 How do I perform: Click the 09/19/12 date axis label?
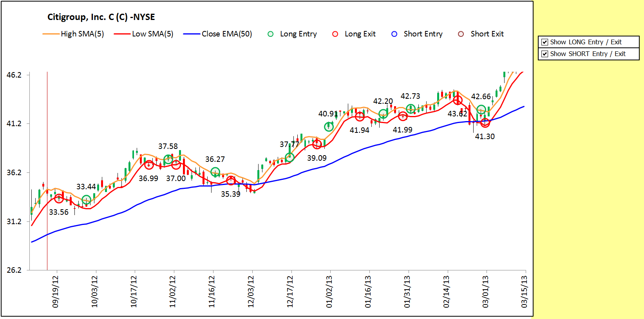(55, 292)
